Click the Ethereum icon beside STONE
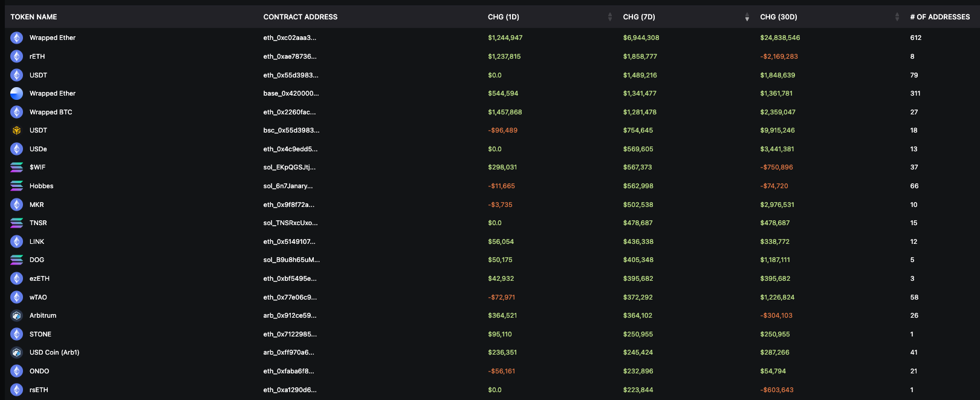The image size is (980, 400). coord(17,334)
